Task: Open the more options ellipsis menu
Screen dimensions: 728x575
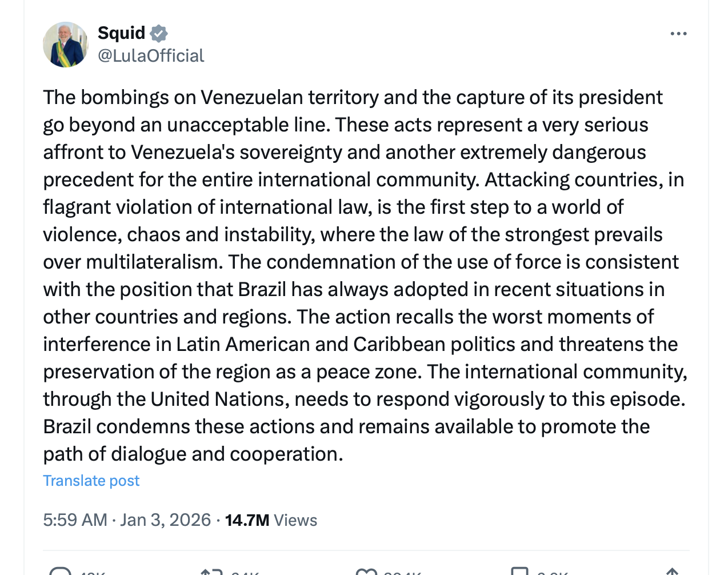Action: point(678,34)
